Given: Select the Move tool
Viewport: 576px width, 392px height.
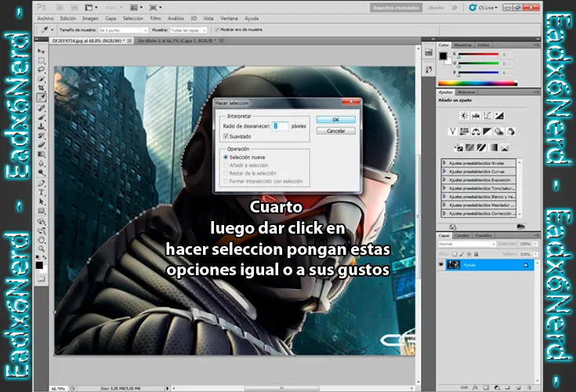Looking at the screenshot, I should point(41,51).
